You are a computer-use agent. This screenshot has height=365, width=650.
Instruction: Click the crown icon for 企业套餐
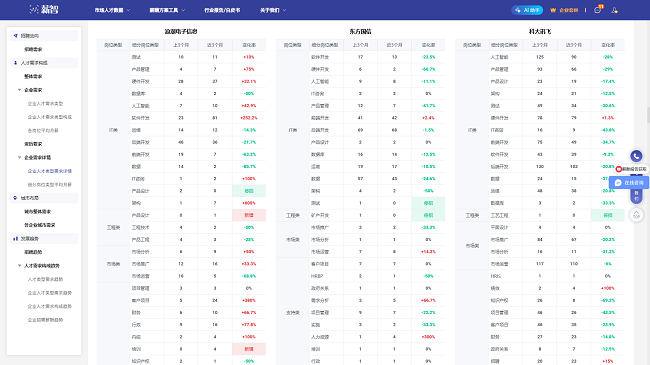(553, 10)
